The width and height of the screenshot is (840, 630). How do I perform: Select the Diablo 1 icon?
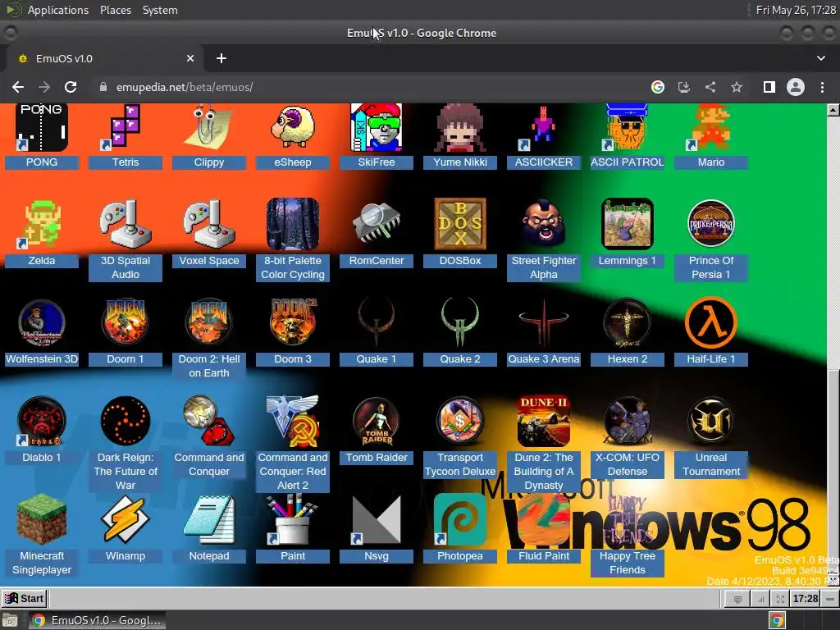click(x=42, y=421)
